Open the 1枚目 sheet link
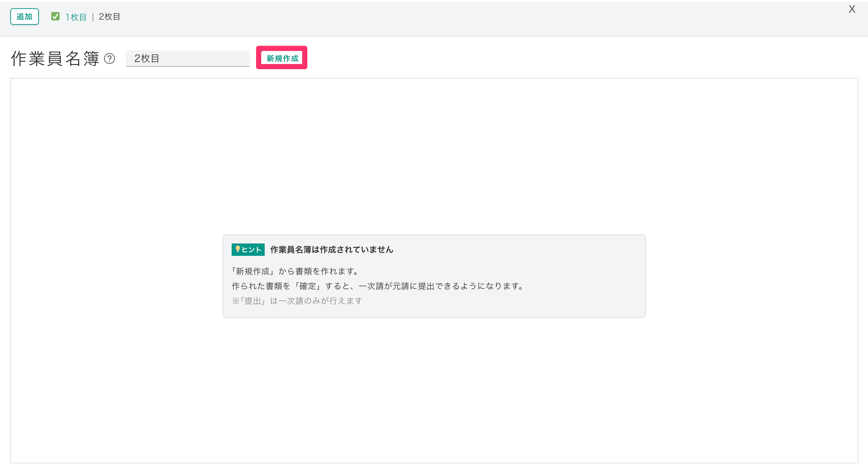Screen dimensions: 868x473 (x=76, y=17)
